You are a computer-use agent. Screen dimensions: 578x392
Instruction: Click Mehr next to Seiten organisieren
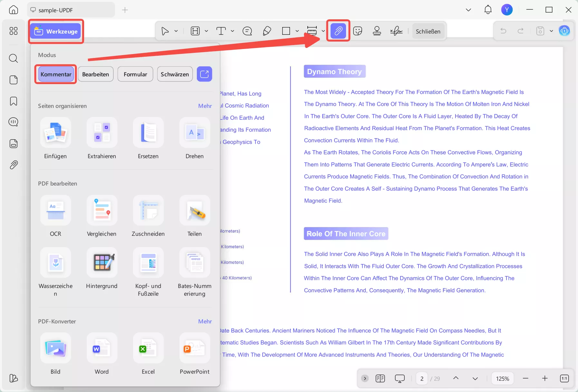(x=205, y=106)
